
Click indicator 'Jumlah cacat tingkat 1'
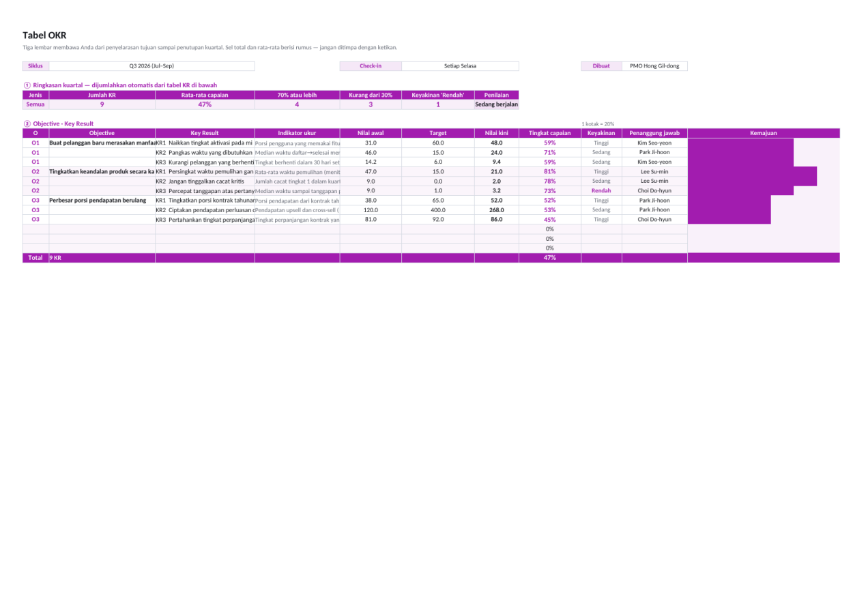[297, 181]
